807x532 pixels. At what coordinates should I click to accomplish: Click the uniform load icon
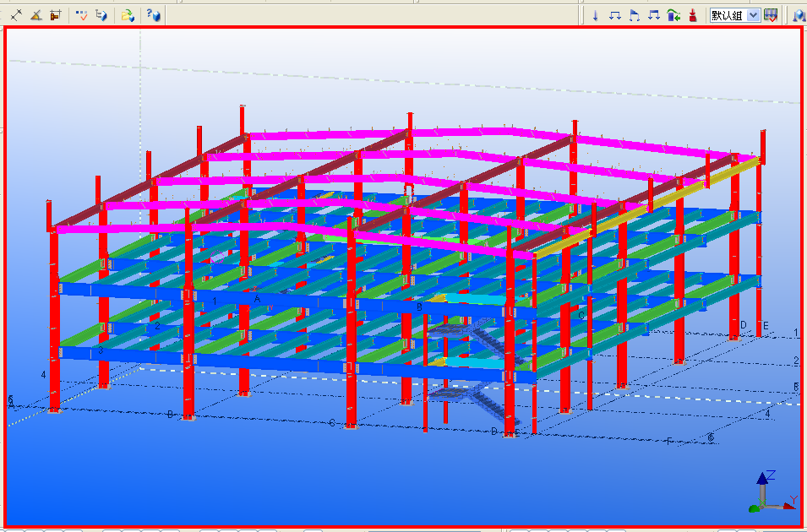[653, 15]
